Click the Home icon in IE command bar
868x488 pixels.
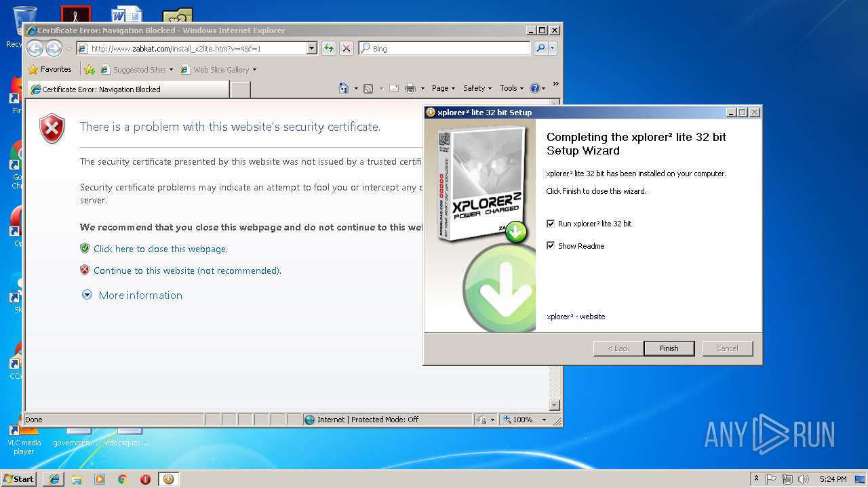click(344, 88)
